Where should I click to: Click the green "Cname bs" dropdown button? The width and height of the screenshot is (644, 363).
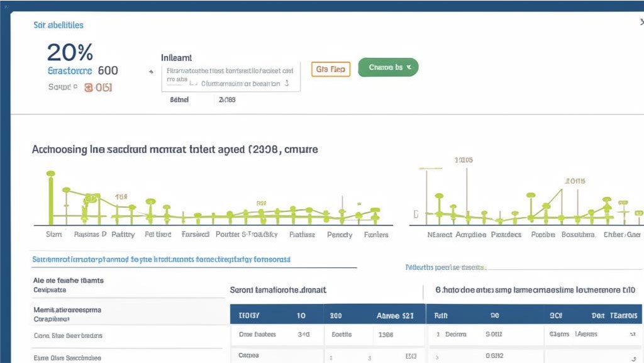coord(388,67)
